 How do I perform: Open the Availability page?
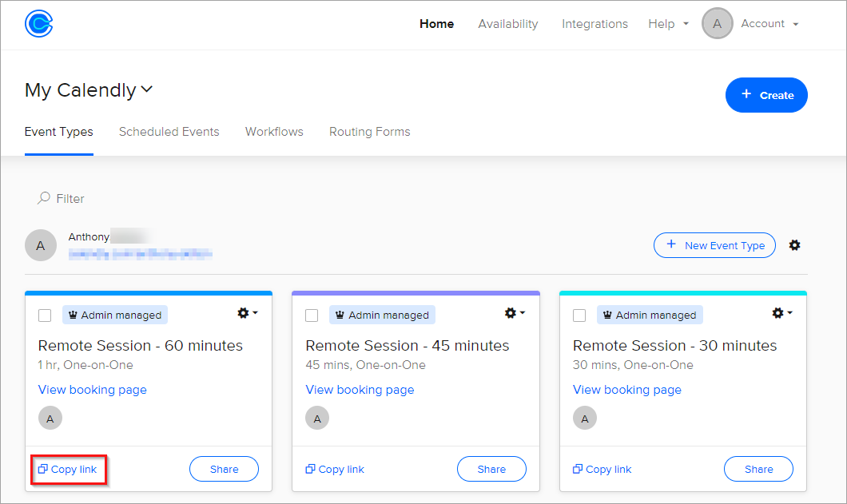coord(507,24)
